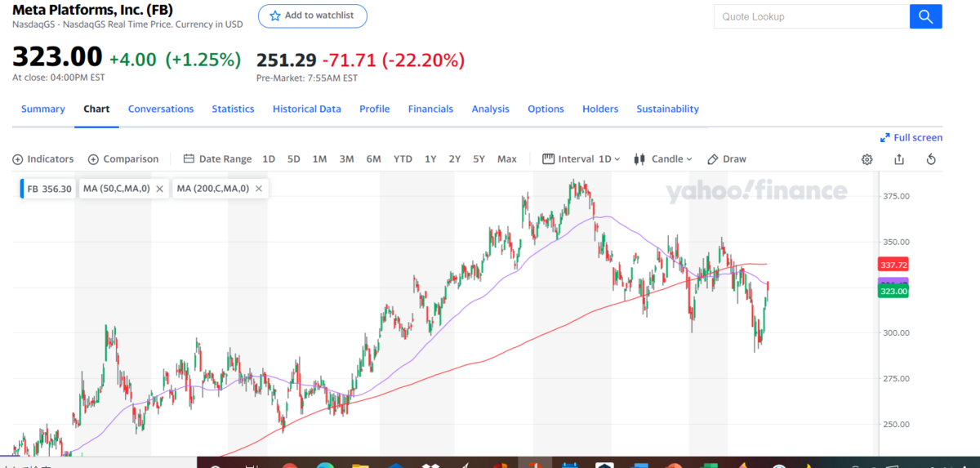The image size is (980, 468).
Task: Select the 3M date range
Action: (346, 159)
